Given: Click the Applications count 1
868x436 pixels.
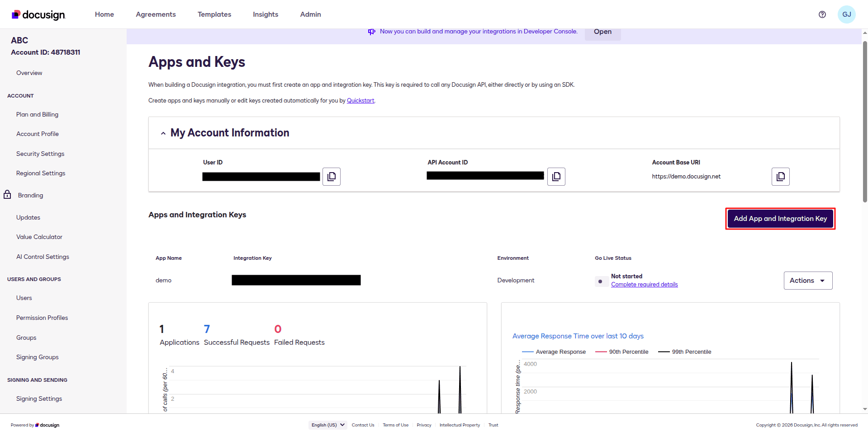Looking at the screenshot, I should 161,329.
